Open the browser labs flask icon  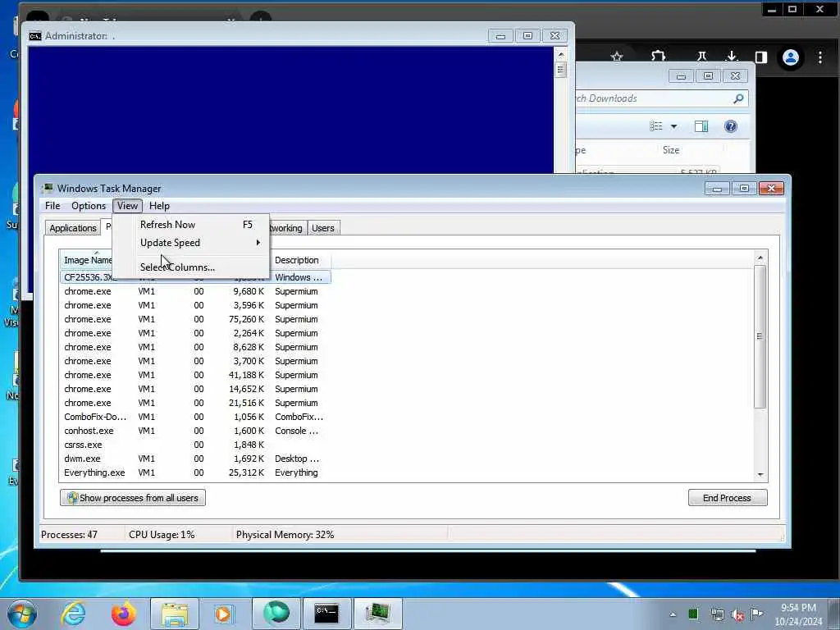pyautogui.click(x=701, y=57)
